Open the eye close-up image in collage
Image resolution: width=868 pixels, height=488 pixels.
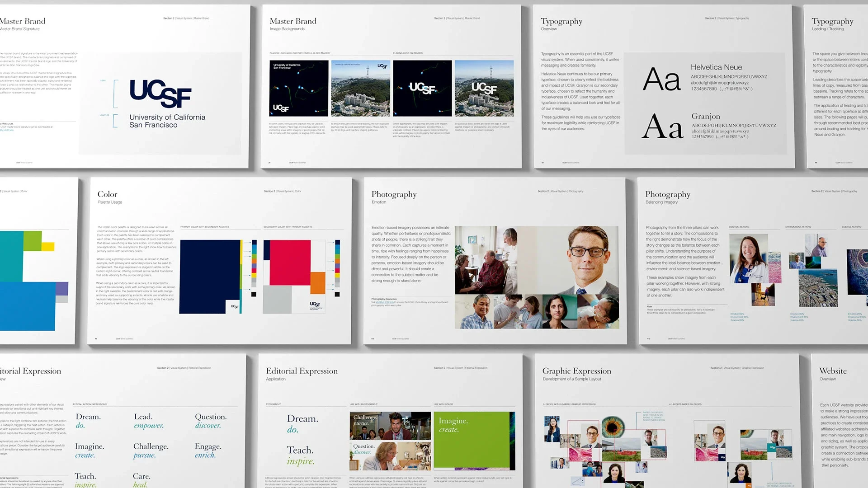(613, 426)
